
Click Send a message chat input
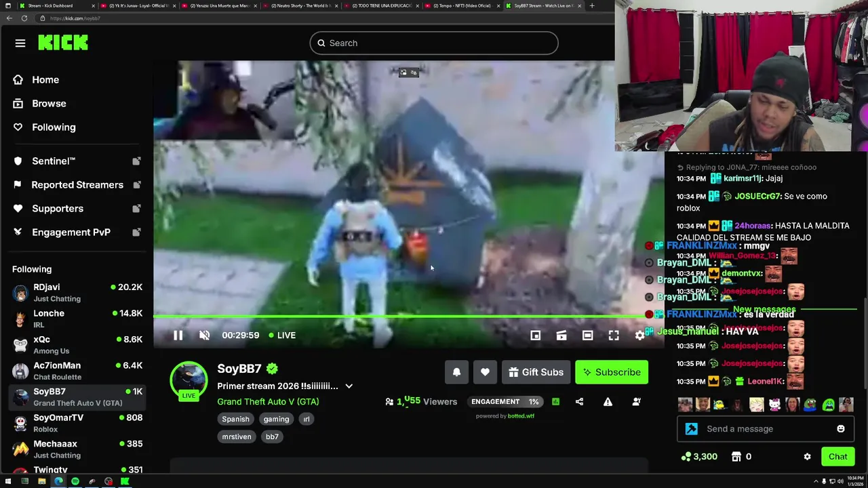tap(766, 428)
